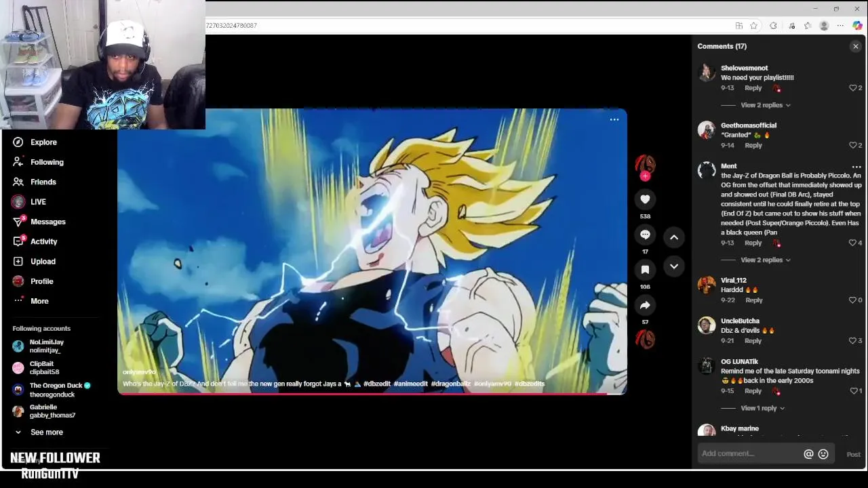The image size is (868, 488).
Task: Open ClipBait following account
Action: [37, 367]
